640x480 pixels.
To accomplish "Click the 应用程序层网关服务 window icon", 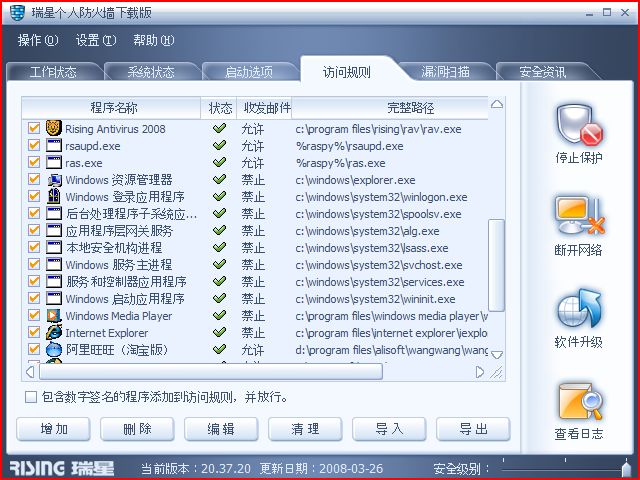I will pos(54,230).
